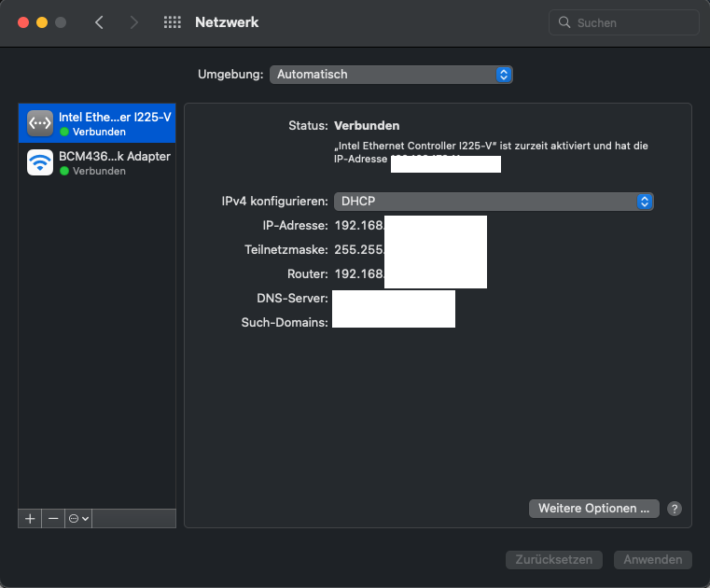Open the service actions menu below list
The image size is (710, 588).
pos(78,518)
